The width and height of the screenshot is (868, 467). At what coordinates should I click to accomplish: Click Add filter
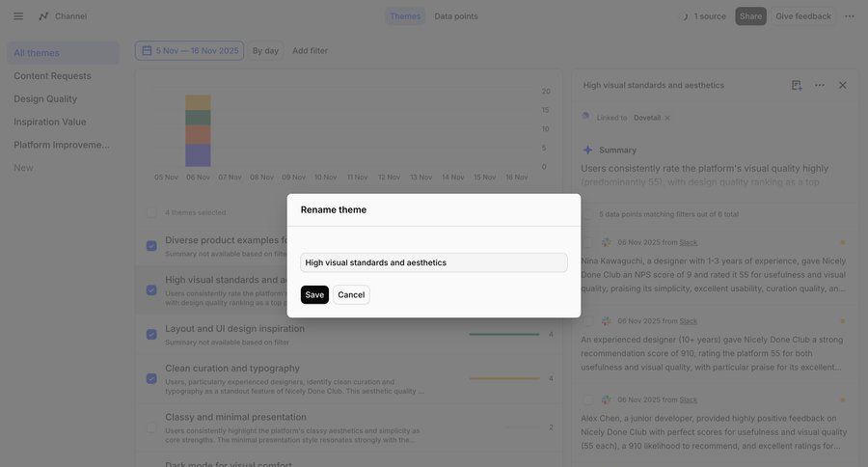310,50
